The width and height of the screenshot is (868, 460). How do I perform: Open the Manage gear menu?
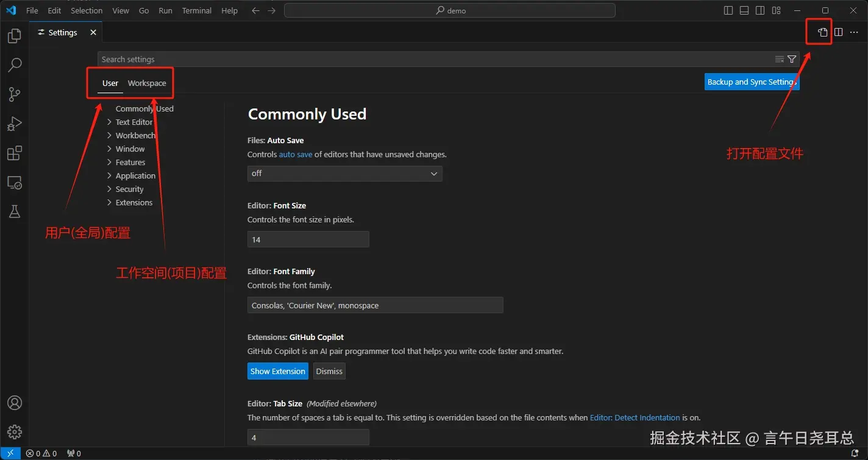tap(14, 432)
